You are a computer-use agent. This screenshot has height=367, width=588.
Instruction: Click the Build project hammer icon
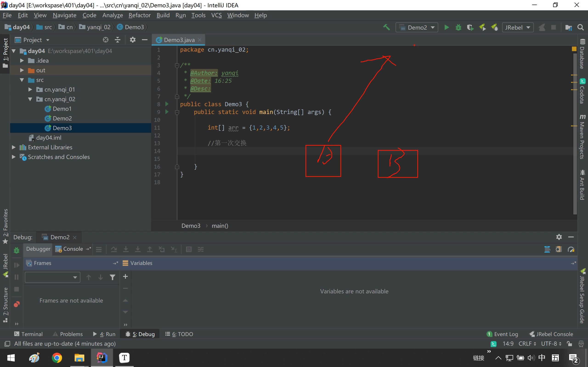coord(386,27)
